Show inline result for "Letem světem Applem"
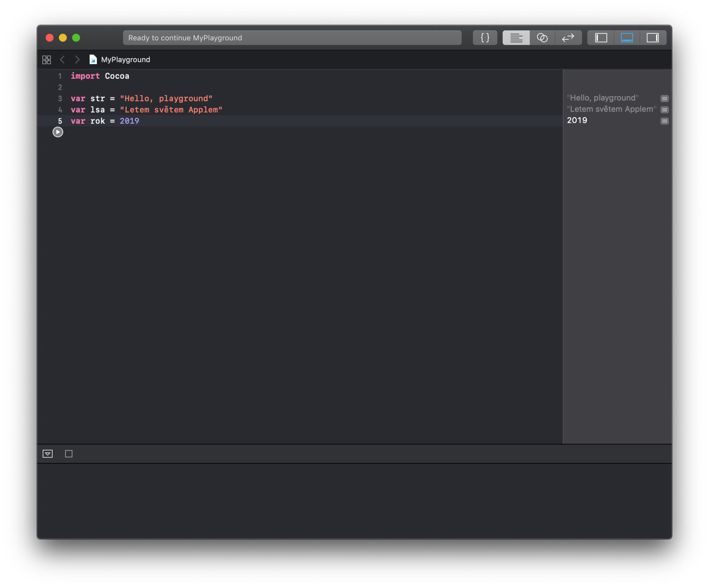The image size is (709, 588). pyautogui.click(x=664, y=109)
